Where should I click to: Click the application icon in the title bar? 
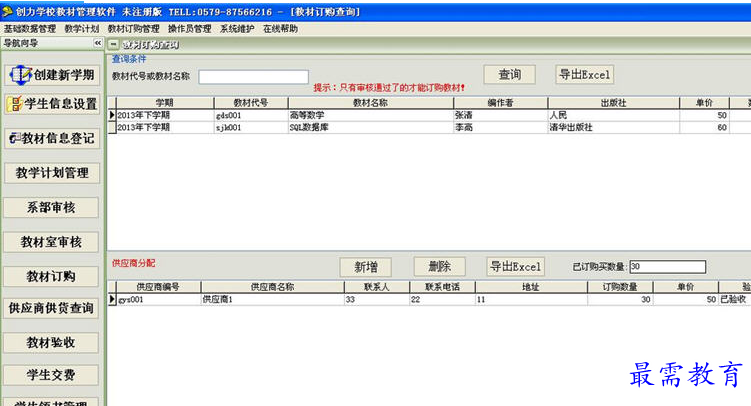7,8
